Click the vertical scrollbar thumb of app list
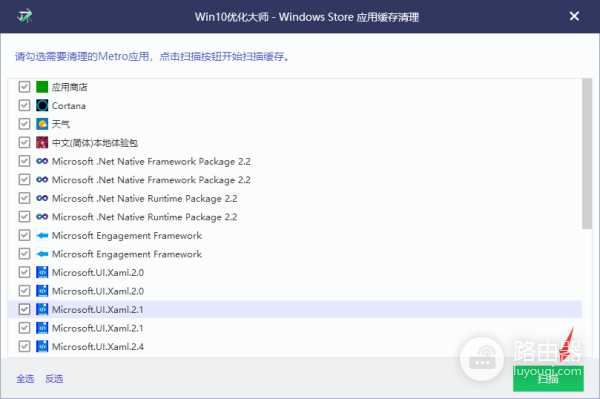Image resolution: width=600 pixels, height=399 pixels. tap(587, 154)
